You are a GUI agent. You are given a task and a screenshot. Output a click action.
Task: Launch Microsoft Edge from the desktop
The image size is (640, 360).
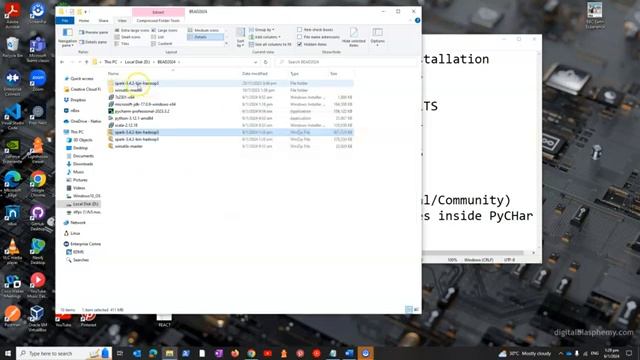[12, 184]
